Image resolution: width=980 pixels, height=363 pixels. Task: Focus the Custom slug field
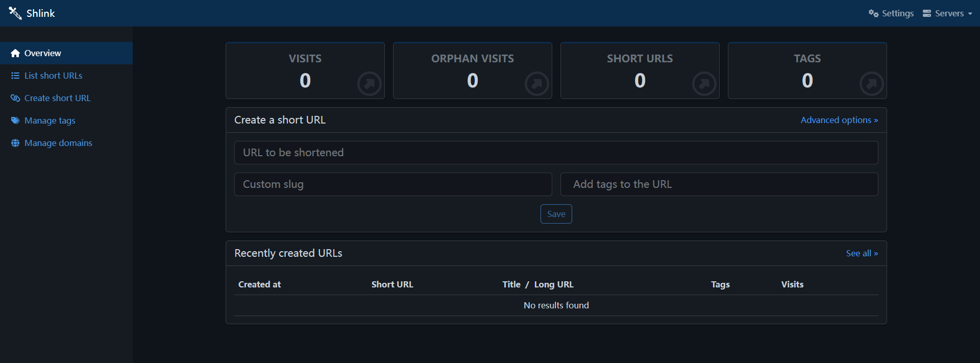pyautogui.click(x=393, y=184)
